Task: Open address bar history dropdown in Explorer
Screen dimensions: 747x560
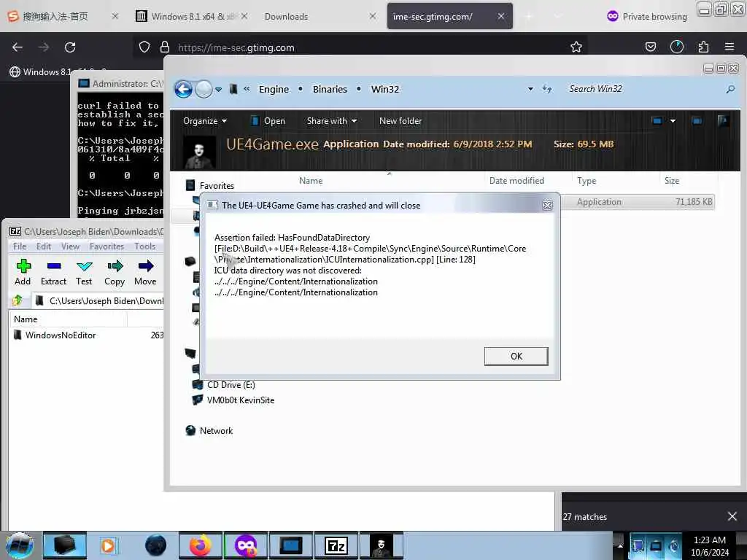Action: [x=530, y=89]
